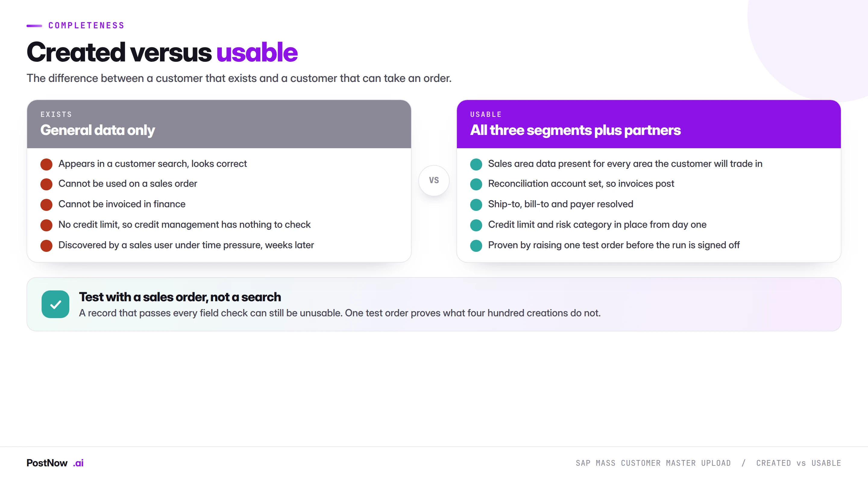Viewport: 868px width, 482px height.
Task: Click red bullet beside 'No credit limit' line
Action: 46,225
